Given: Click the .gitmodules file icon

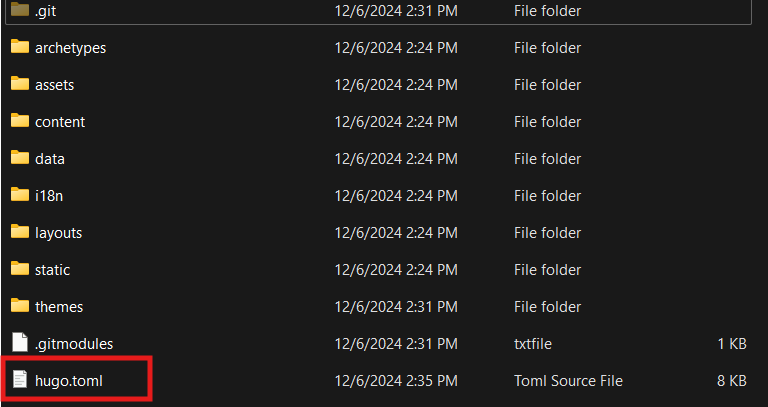Looking at the screenshot, I should point(20,343).
